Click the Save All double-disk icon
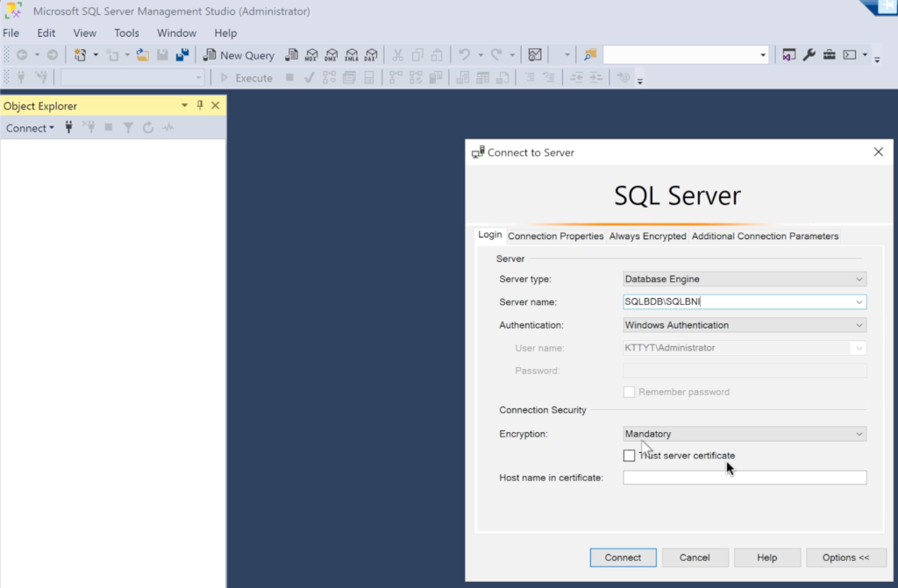Image resolution: width=898 pixels, height=588 pixels. pyautogui.click(x=182, y=55)
